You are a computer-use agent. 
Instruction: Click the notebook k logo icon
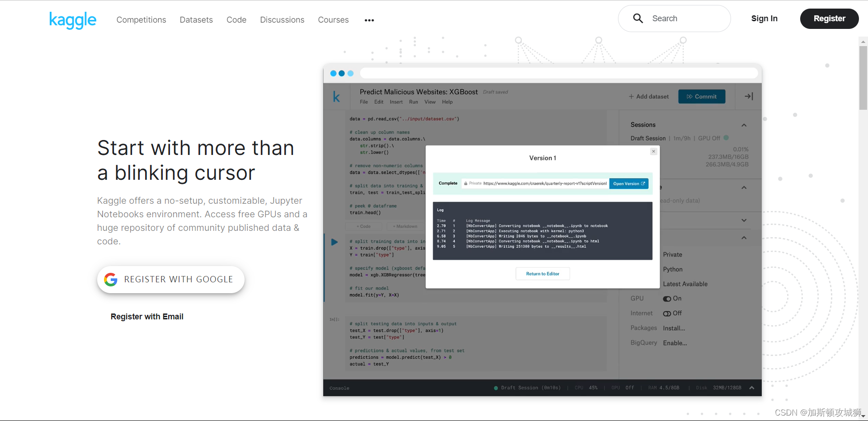pos(336,97)
